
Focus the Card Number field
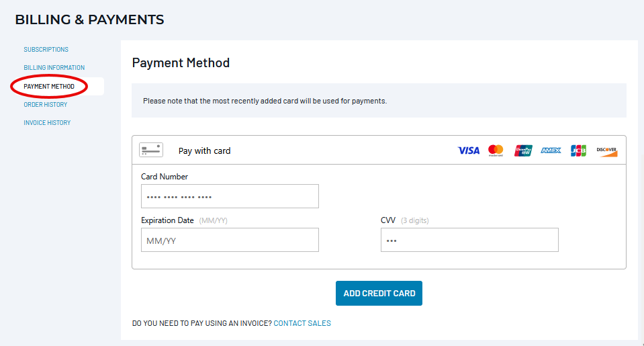point(230,196)
